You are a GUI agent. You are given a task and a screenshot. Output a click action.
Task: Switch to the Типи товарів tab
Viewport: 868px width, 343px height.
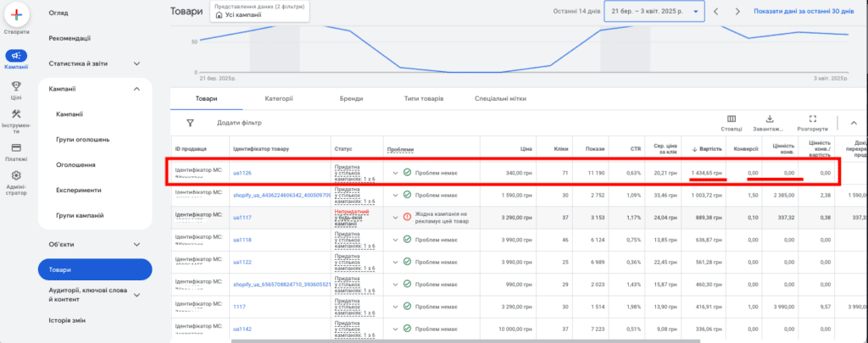(424, 98)
